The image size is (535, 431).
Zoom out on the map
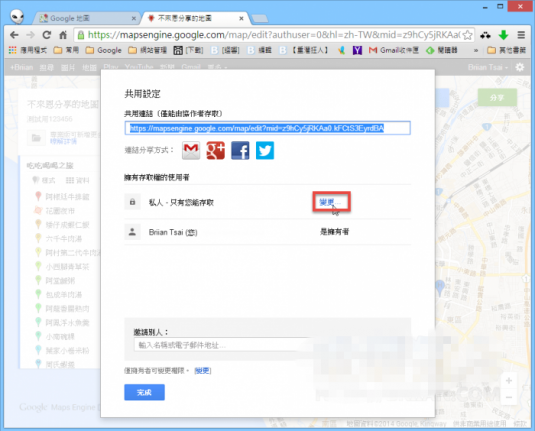pos(509,397)
